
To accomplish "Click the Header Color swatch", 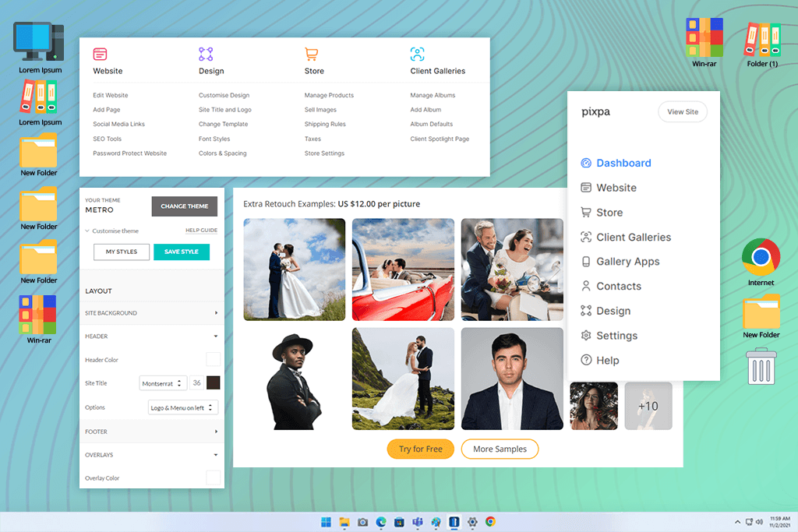I will [214, 360].
